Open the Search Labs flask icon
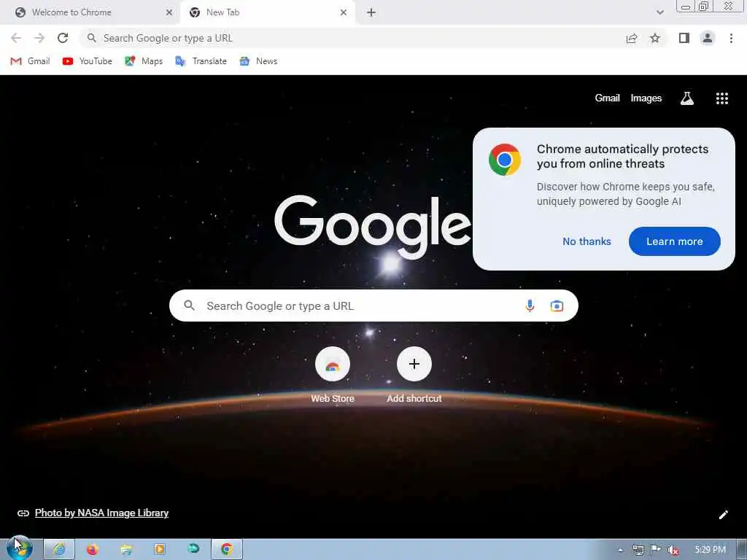 click(686, 98)
